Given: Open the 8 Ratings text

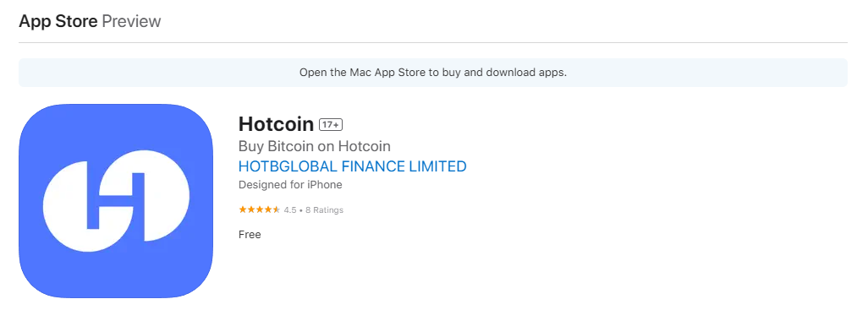Looking at the screenshot, I should 324,210.
